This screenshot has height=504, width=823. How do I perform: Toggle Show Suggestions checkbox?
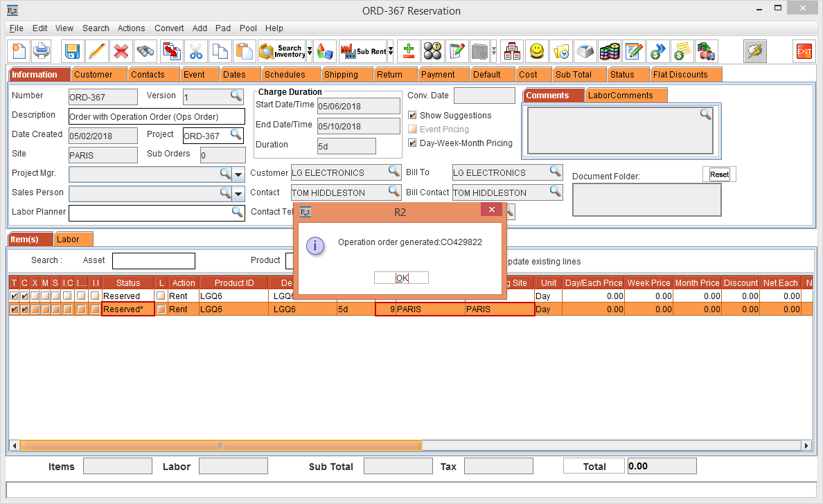click(413, 116)
